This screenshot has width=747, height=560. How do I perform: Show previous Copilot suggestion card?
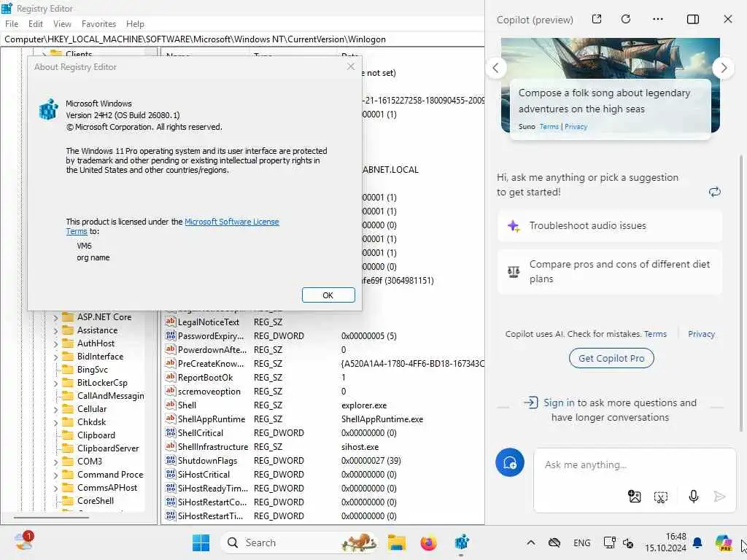tap(496, 68)
